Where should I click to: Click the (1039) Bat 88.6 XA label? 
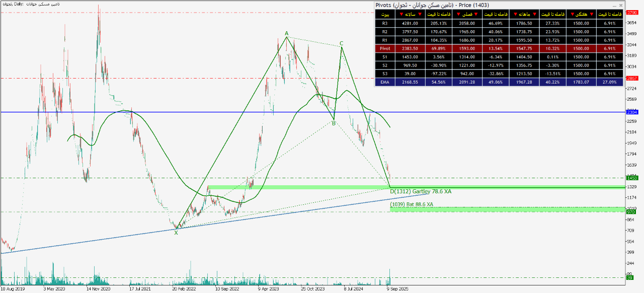(x=411, y=204)
